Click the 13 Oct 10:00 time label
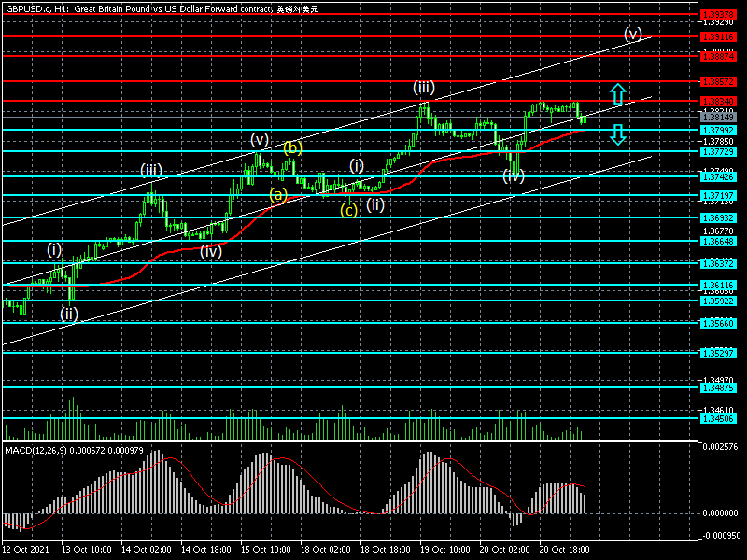Screen dimensions: 747x560 tap(86, 549)
